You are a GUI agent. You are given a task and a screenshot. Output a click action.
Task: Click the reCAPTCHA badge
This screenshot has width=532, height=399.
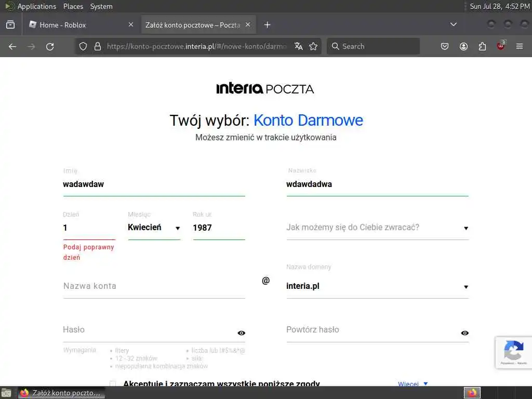514,353
